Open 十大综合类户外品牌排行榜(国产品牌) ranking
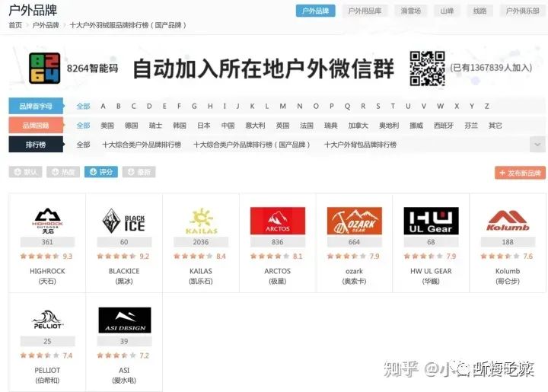 252,145
